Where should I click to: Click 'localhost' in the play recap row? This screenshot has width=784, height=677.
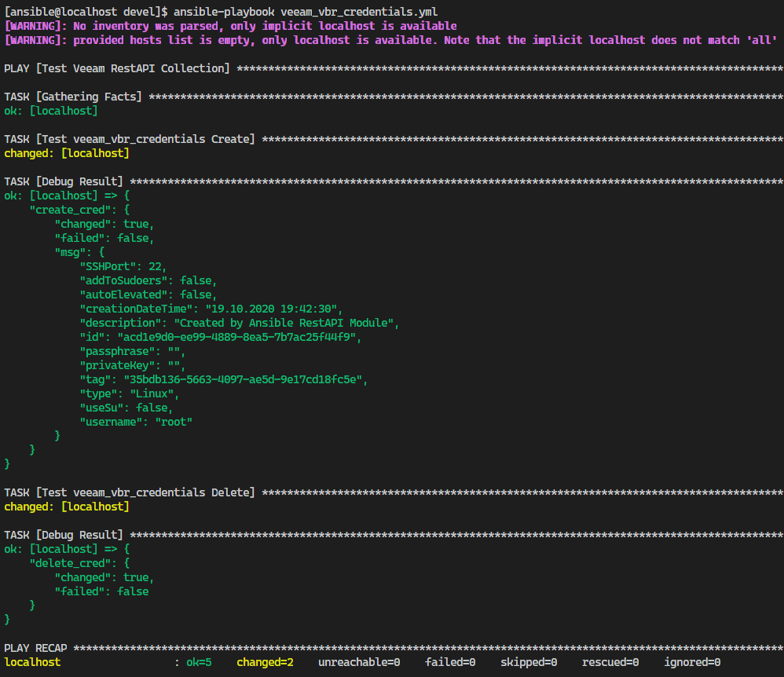click(32, 663)
